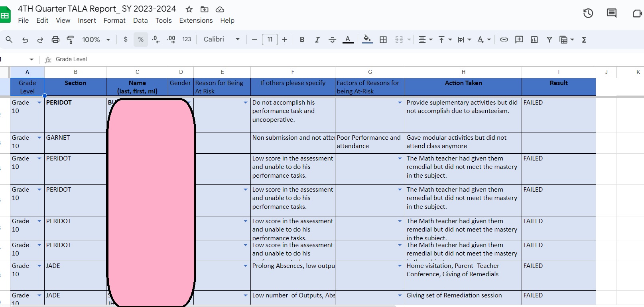Print the spreadsheet

55,40
